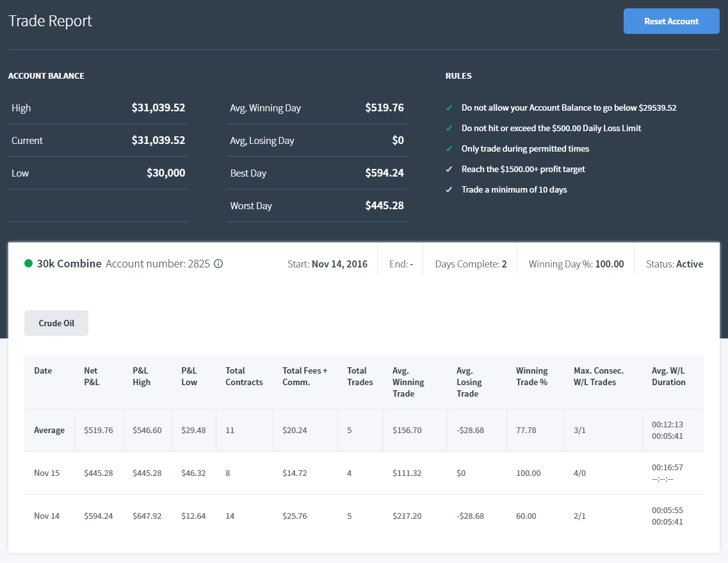Click the Net P&L column header
The image size is (728, 563).
(x=92, y=377)
